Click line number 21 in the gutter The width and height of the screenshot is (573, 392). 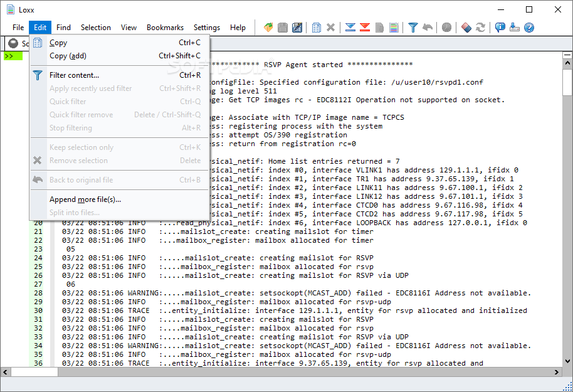[38, 231]
